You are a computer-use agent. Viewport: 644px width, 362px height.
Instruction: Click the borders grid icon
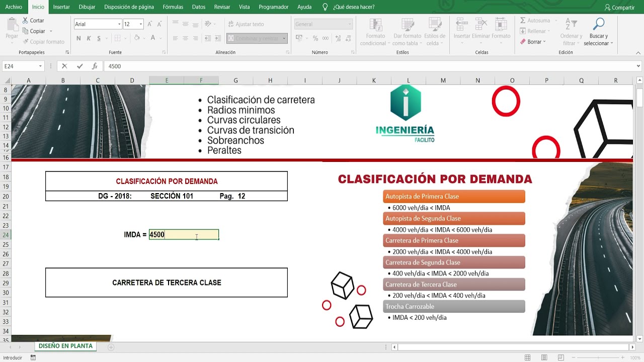click(117, 38)
